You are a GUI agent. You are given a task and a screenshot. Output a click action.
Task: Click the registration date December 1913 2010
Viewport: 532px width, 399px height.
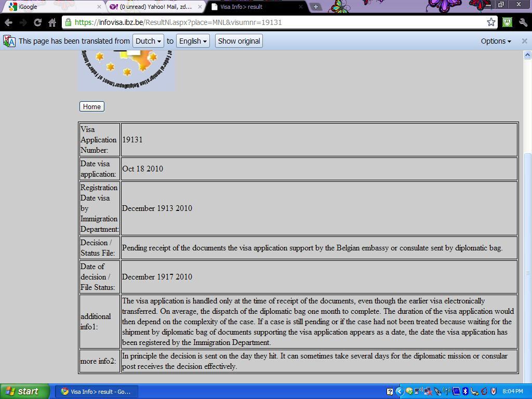pyautogui.click(x=157, y=208)
